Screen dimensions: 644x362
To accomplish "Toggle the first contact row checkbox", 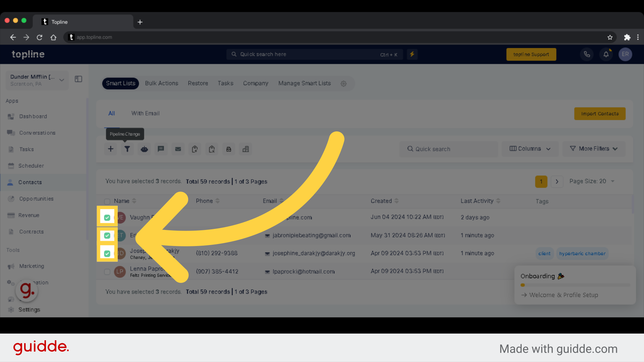I will (x=107, y=217).
